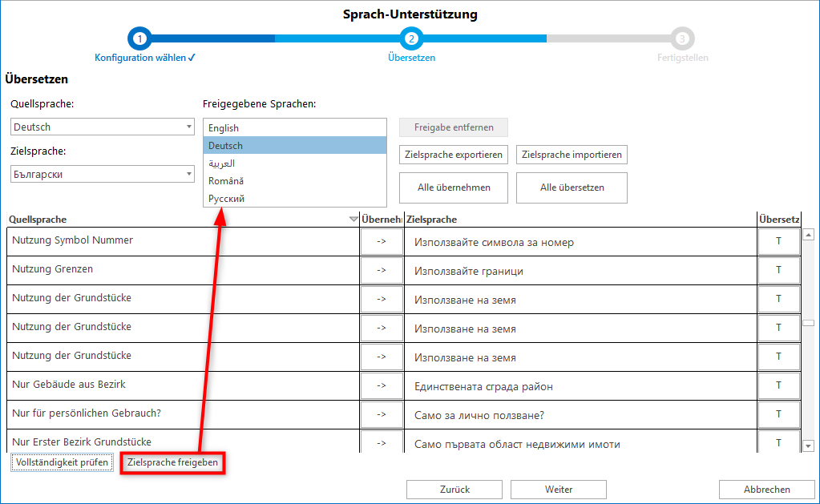Click step 2 Übersetzen circle
The height and width of the screenshot is (504, 820).
click(411, 38)
